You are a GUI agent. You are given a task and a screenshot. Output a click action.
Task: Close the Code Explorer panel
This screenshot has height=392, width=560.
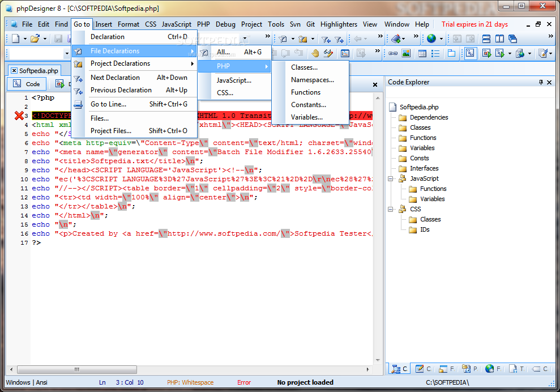click(549, 83)
